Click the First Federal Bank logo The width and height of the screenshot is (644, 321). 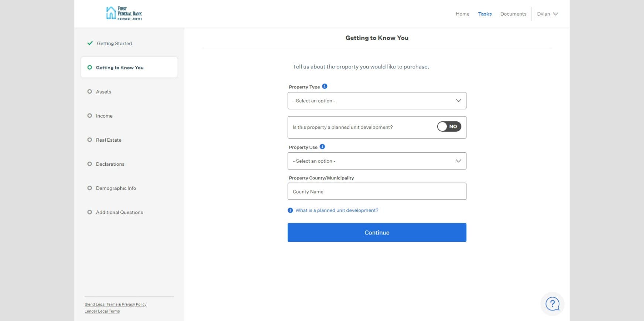124,13
